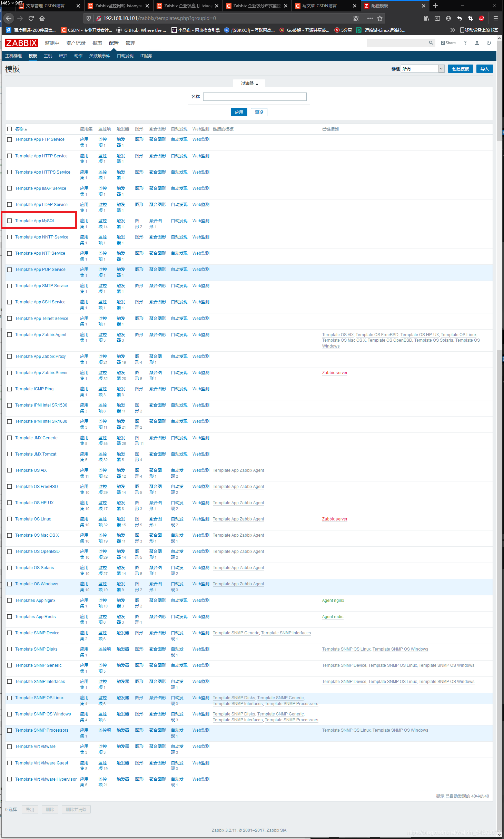
Task: Expand the bookmarks bar overflow chevron
Action: (x=453, y=30)
